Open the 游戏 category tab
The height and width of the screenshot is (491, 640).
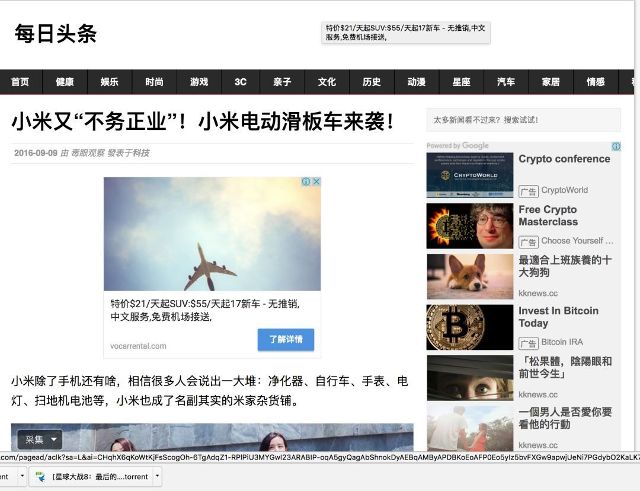[x=199, y=82]
